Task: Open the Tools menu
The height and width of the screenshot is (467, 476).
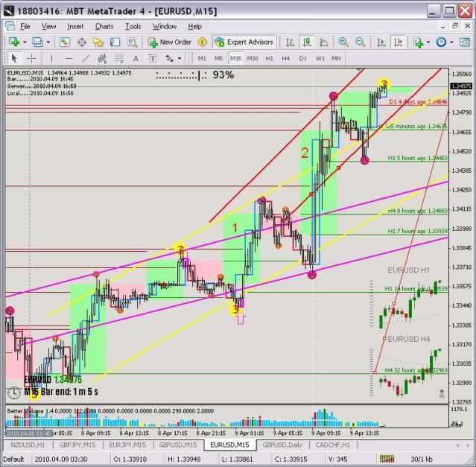Action: pos(133,26)
